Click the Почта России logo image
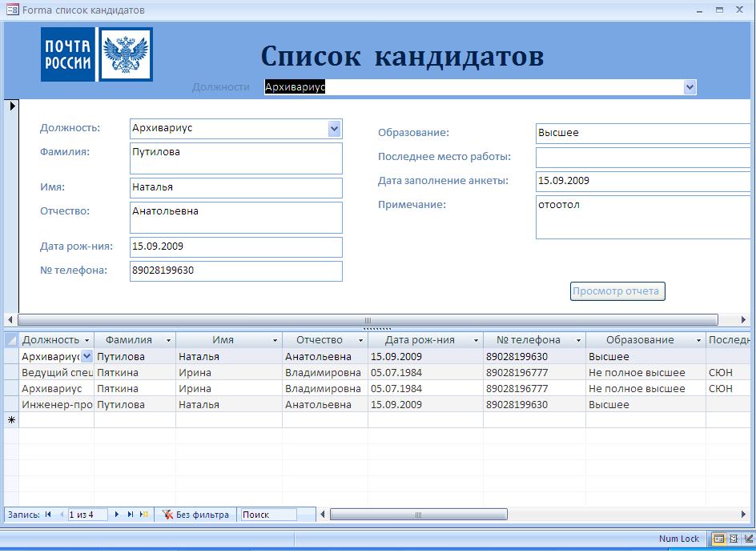756x553 pixels. [97, 54]
